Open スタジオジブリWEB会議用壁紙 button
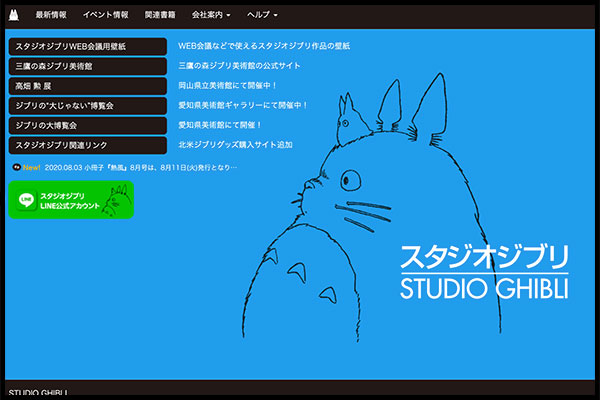Screen dimensions: 600x400 (x=88, y=46)
